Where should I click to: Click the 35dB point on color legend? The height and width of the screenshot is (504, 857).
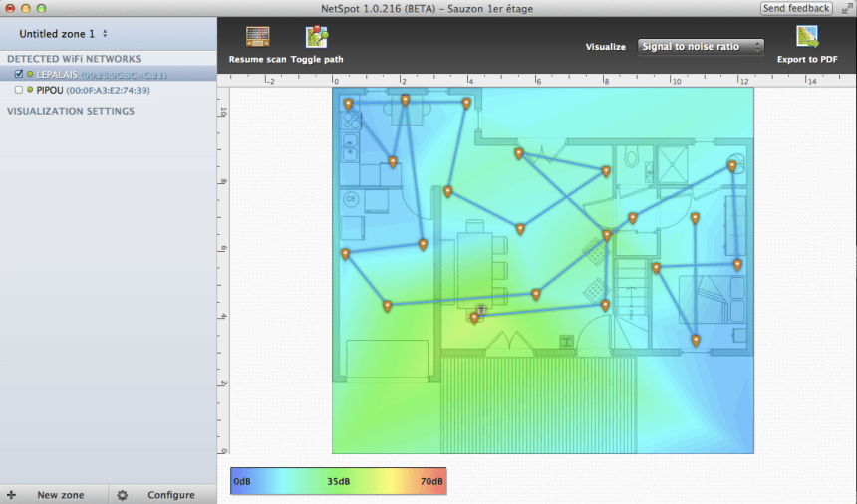(x=338, y=481)
